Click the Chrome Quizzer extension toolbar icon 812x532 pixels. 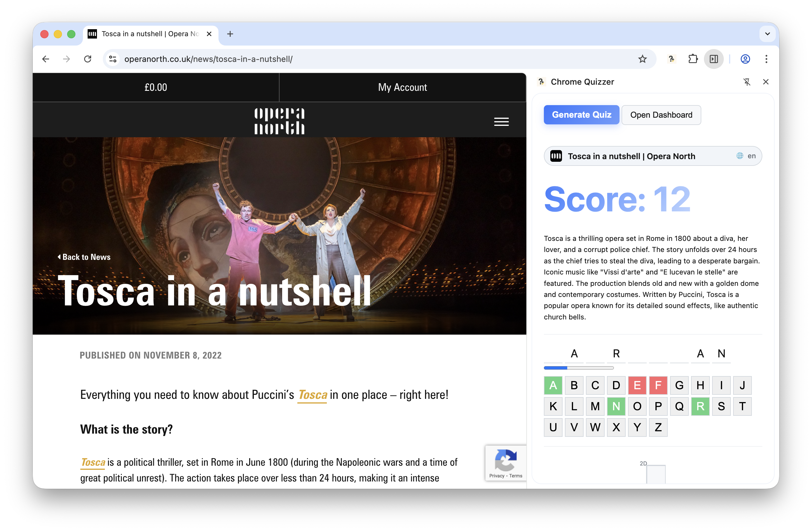pyautogui.click(x=672, y=59)
